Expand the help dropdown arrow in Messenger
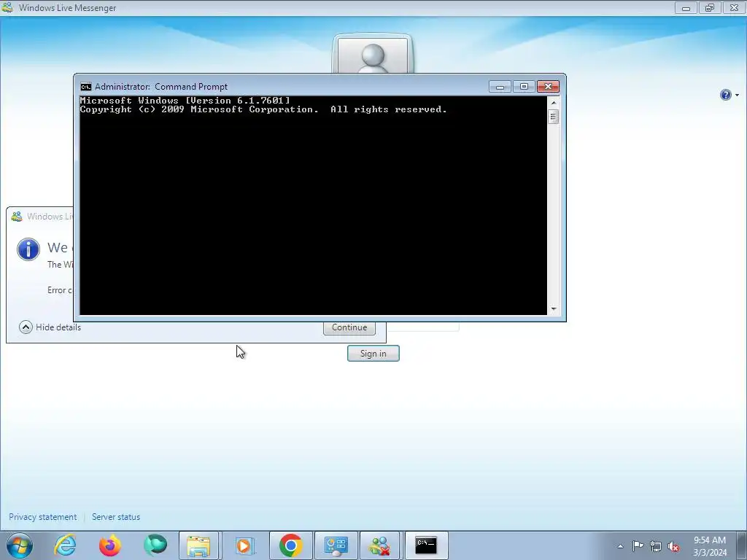747x560 pixels. pos(737,96)
